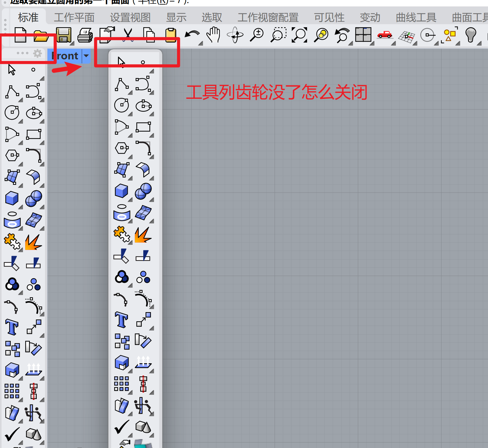Click the Fillet curve icon in floating toolbar
The height and width of the screenshot is (448, 488).
pos(143,147)
